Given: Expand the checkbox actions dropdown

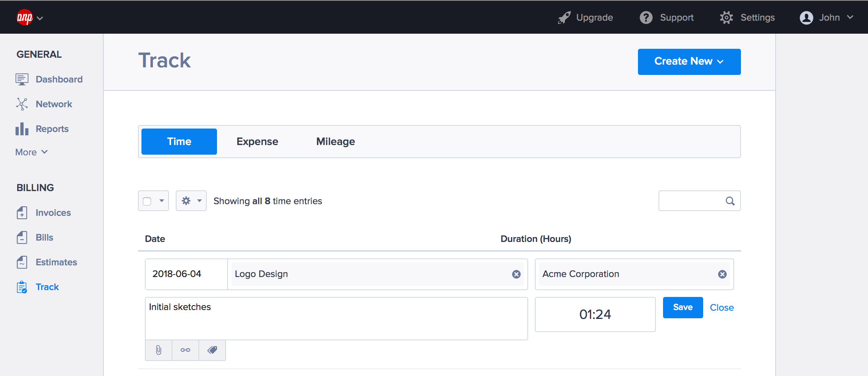Looking at the screenshot, I should pyautogui.click(x=162, y=200).
